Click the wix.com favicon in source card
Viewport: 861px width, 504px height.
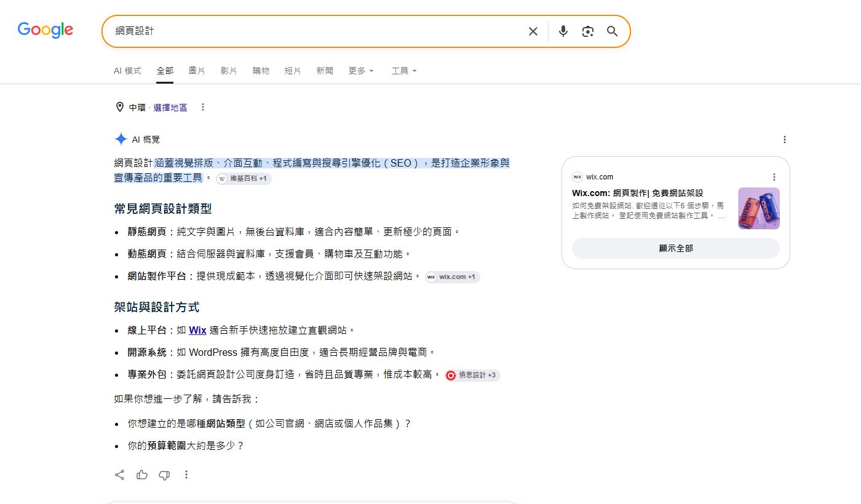pos(577,177)
